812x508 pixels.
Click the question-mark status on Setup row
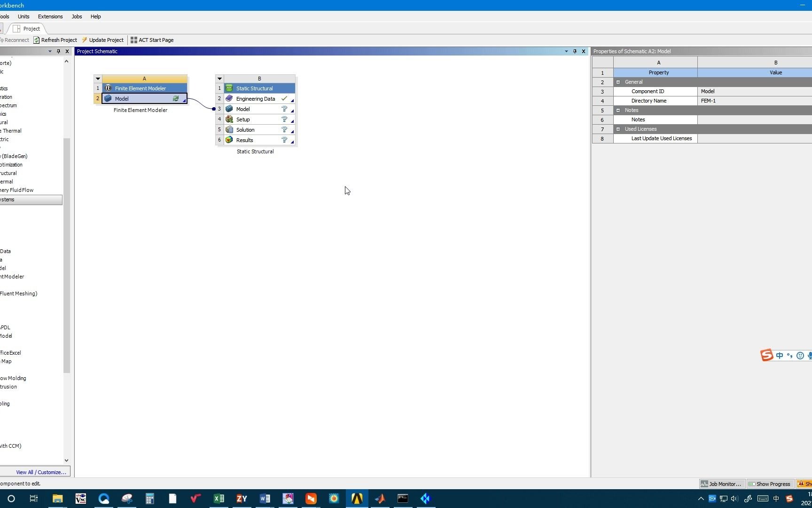284,119
